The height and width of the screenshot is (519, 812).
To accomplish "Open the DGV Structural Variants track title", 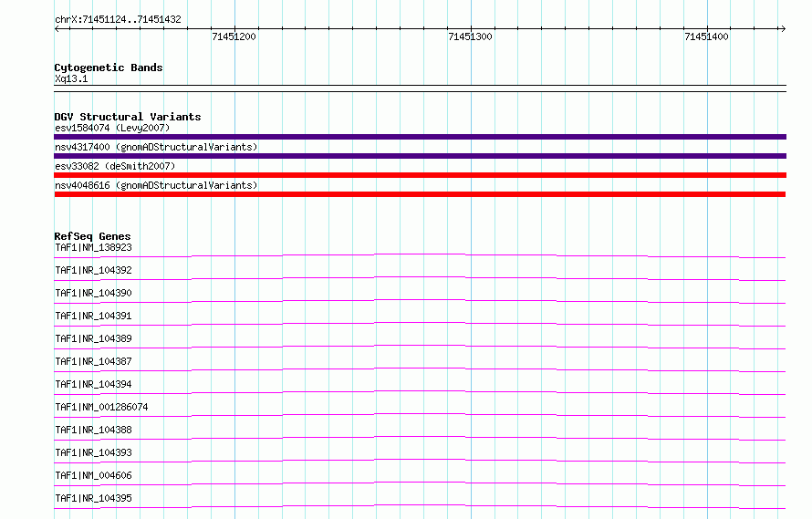I will tap(128, 117).
